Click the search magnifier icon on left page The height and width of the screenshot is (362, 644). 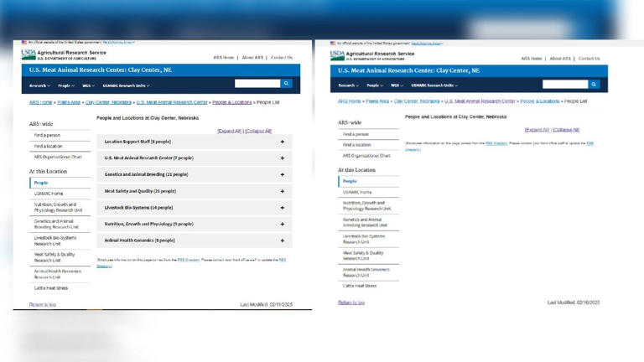point(286,83)
